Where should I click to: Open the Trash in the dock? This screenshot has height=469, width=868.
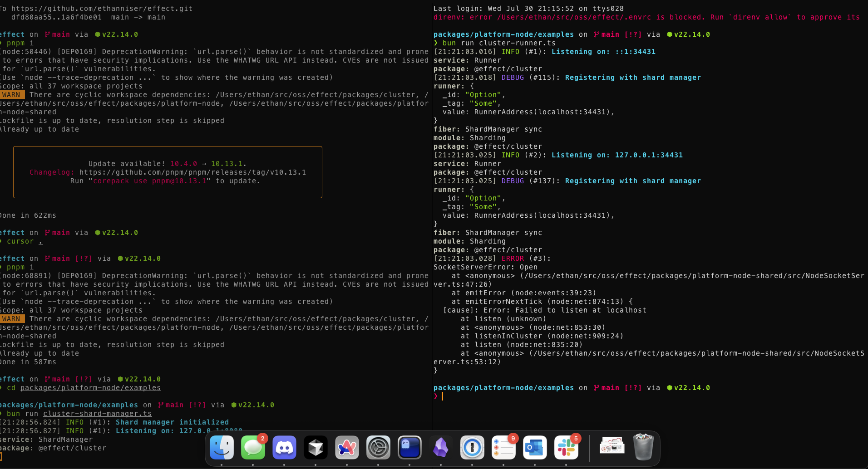point(643,448)
